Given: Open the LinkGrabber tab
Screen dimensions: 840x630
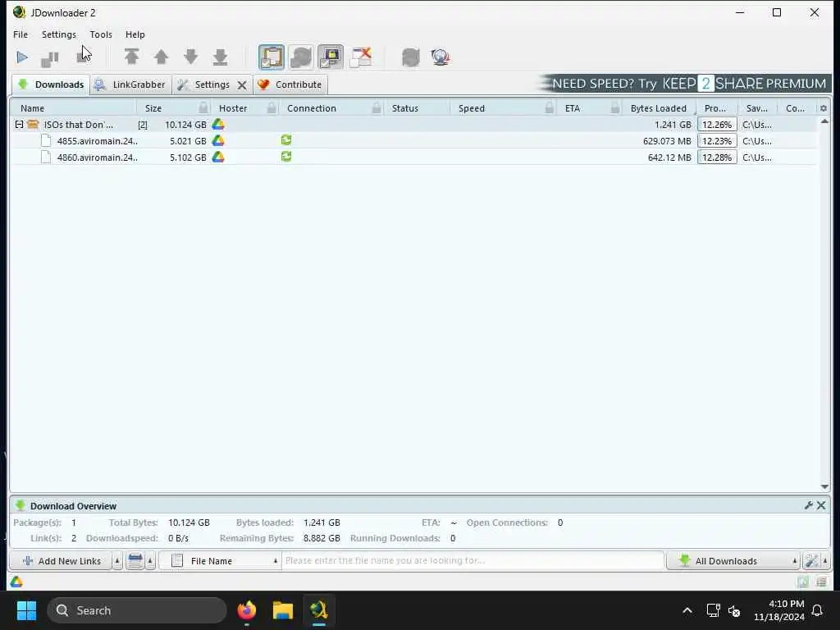Looking at the screenshot, I should [x=131, y=84].
